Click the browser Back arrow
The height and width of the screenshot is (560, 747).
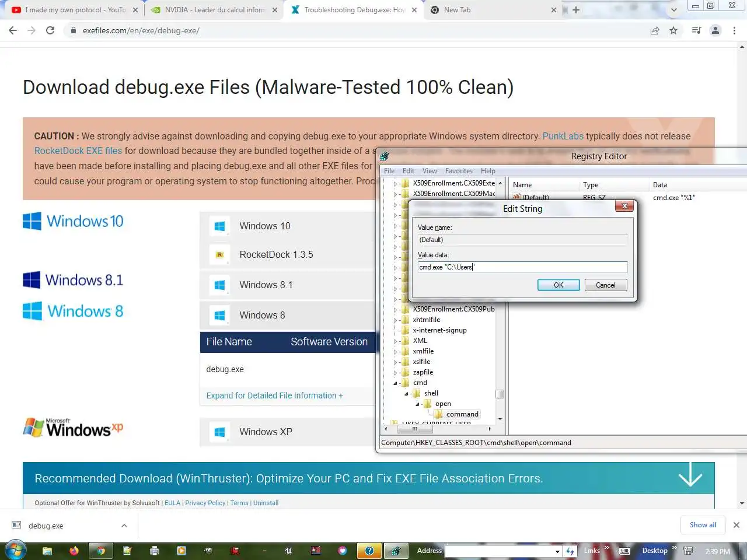click(x=13, y=30)
